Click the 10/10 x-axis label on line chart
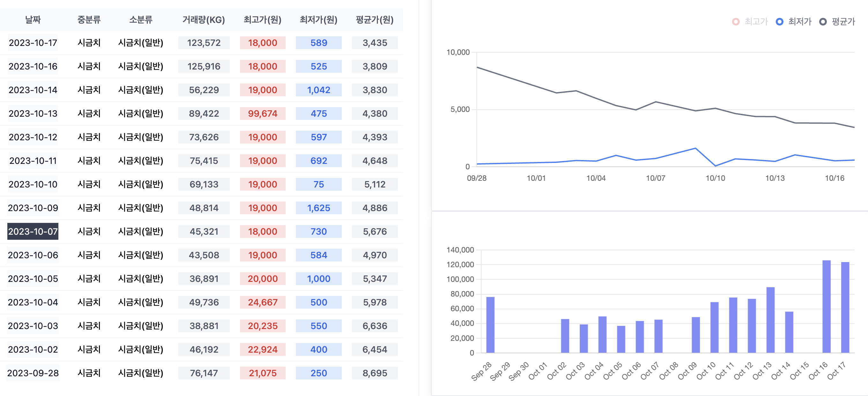868x396 pixels. [715, 178]
